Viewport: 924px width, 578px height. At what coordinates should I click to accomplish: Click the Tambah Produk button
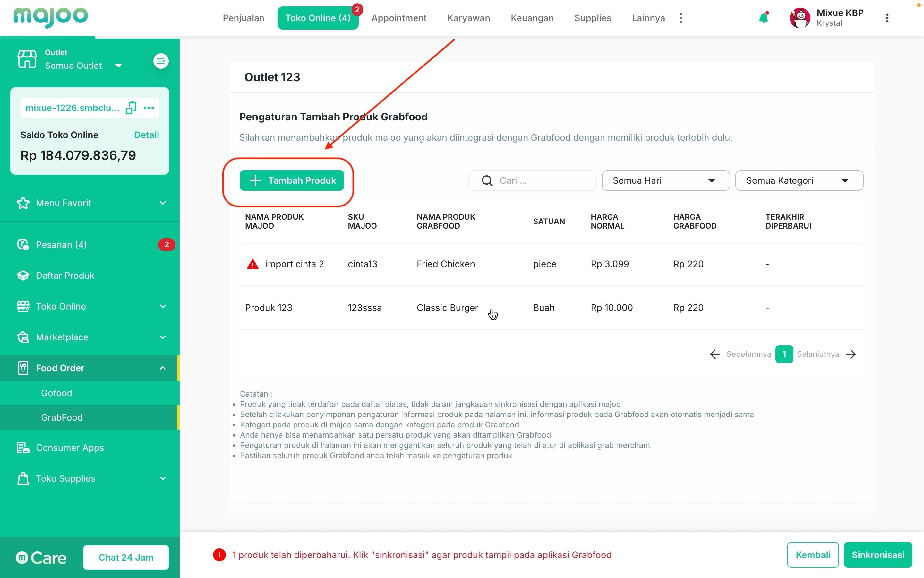[292, 180]
